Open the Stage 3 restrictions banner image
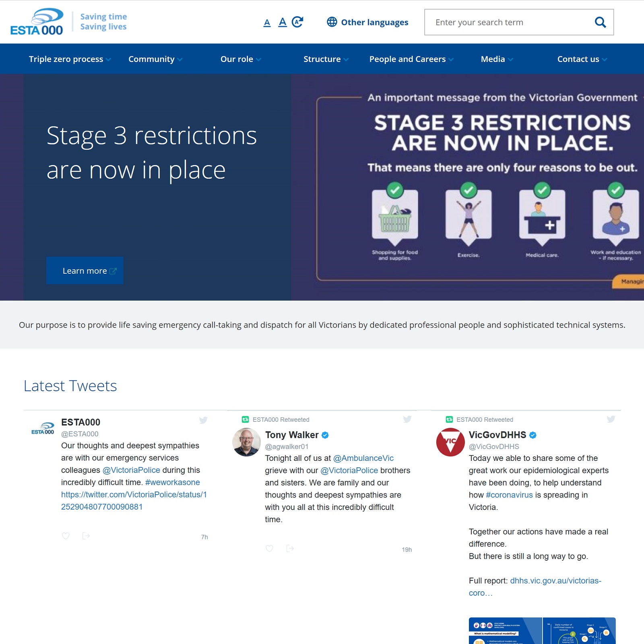Image resolution: width=644 pixels, height=644 pixels. [467, 187]
